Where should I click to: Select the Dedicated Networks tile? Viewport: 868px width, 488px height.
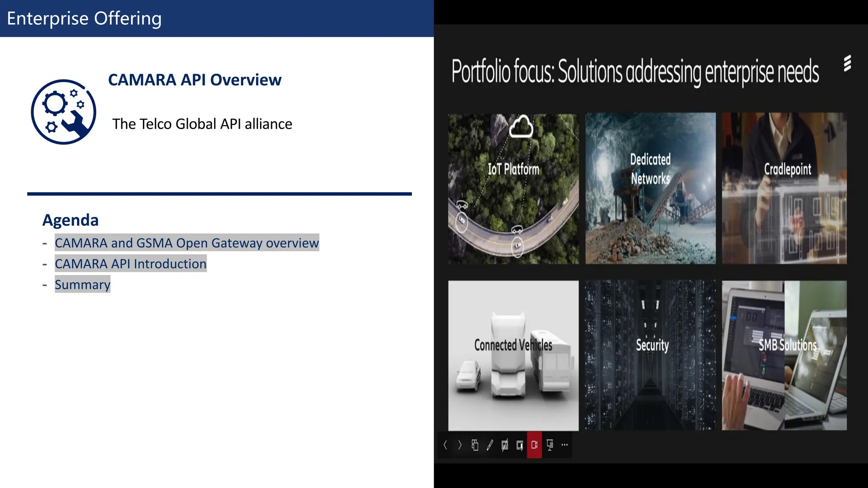(x=650, y=189)
